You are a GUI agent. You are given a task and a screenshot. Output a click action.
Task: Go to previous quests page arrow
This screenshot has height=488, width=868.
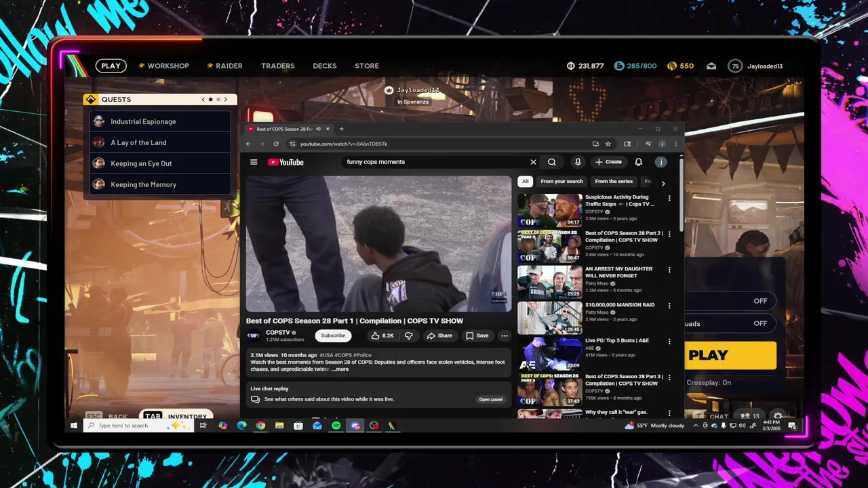click(x=203, y=100)
